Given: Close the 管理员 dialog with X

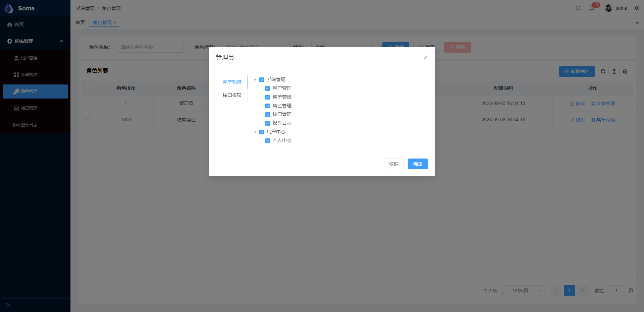Looking at the screenshot, I should pyautogui.click(x=426, y=57).
